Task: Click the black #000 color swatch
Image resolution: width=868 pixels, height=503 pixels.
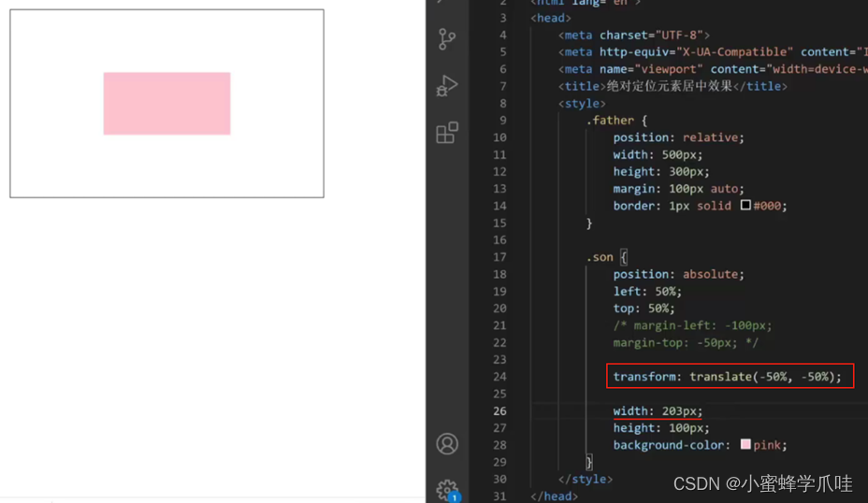Action: (x=745, y=206)
